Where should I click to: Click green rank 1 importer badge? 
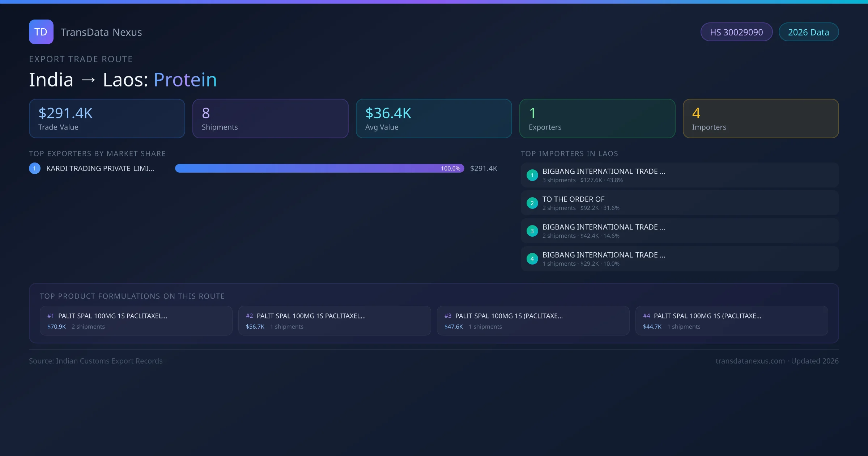coord(532,175)
